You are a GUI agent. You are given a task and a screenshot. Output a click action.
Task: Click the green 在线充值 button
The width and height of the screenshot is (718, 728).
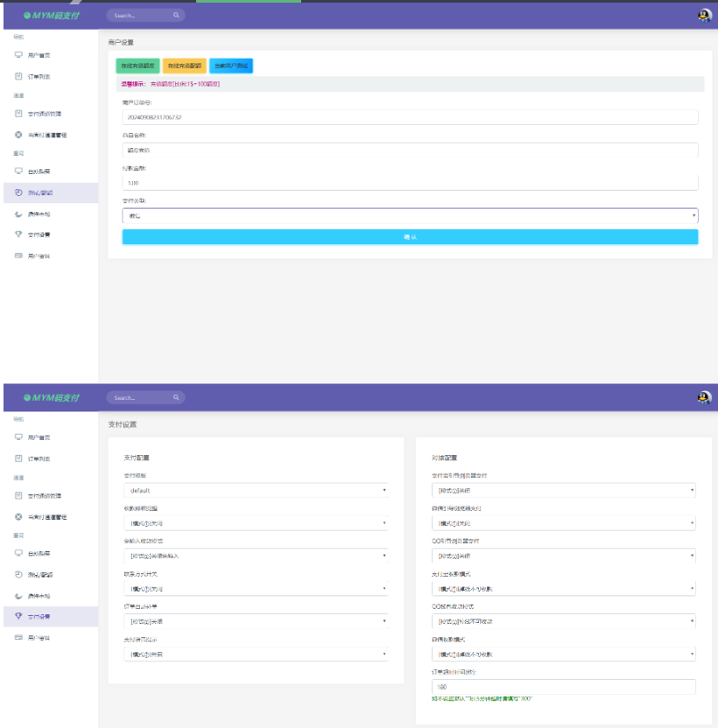(x=137, y=66)
